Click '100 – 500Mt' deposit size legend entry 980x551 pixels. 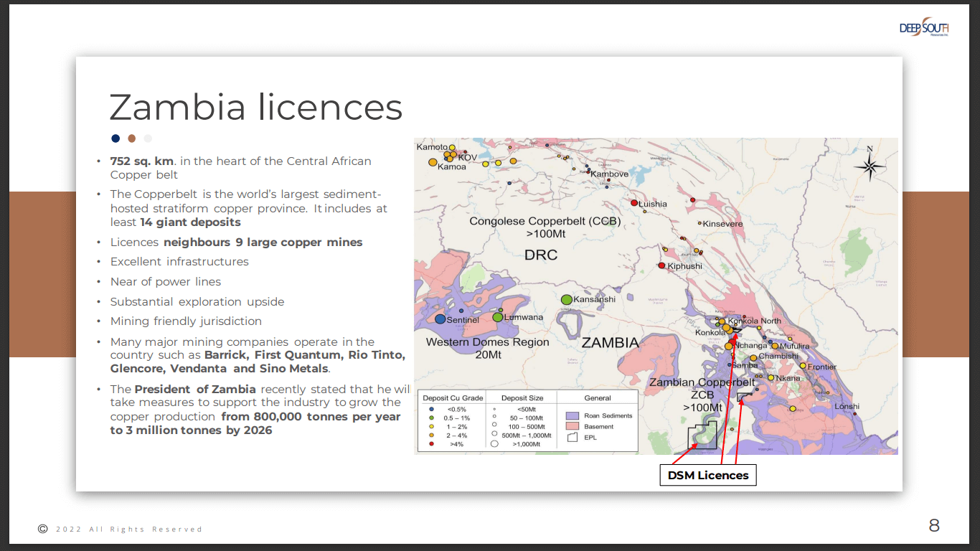pyautogui.click(x=527, y=426)
